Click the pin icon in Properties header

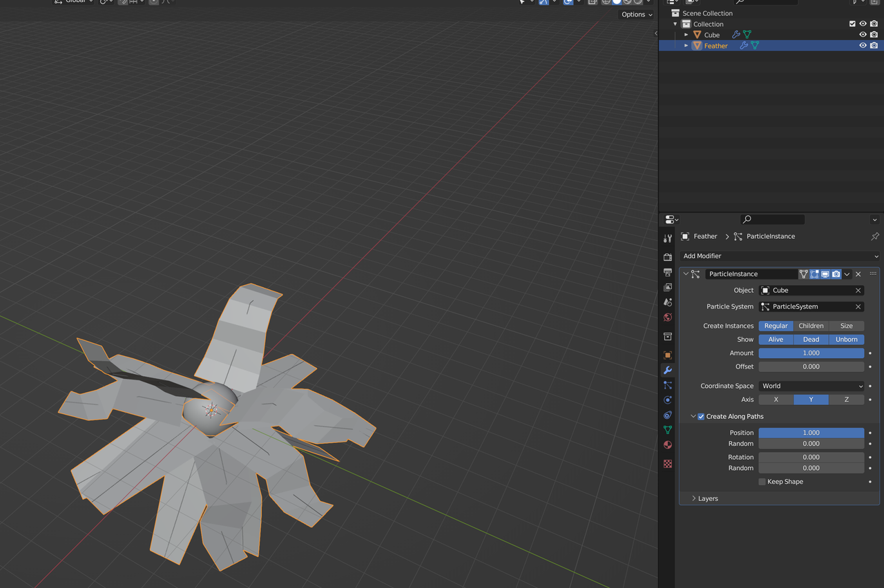pyautogui.click(x=874, y=237)
